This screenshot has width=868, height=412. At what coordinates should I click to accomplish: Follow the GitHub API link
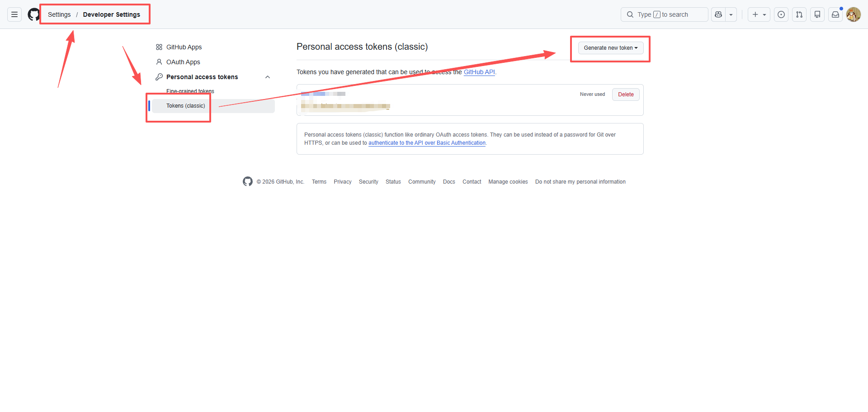tap(479, 72)
